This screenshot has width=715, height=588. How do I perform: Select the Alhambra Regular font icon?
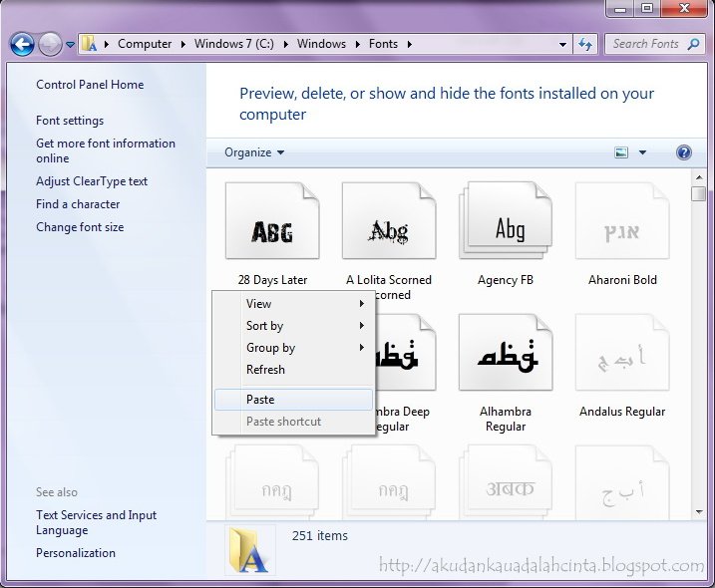tap(506, 356)
